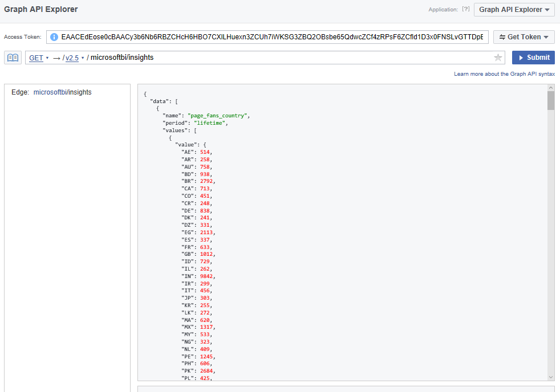Screen dimensions: 560x392
Task: Click the AE value 514
Action: pyautogui.click(x=205, y=152)
